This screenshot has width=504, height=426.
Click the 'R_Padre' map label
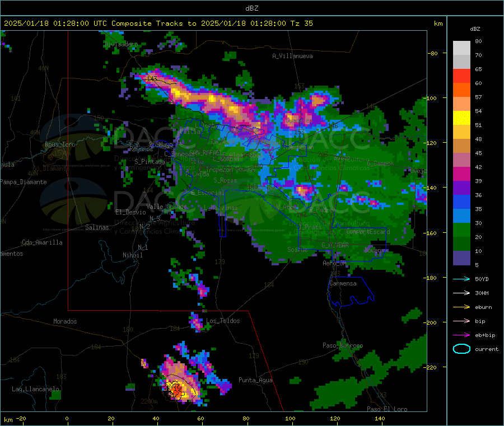coord(321,210)
